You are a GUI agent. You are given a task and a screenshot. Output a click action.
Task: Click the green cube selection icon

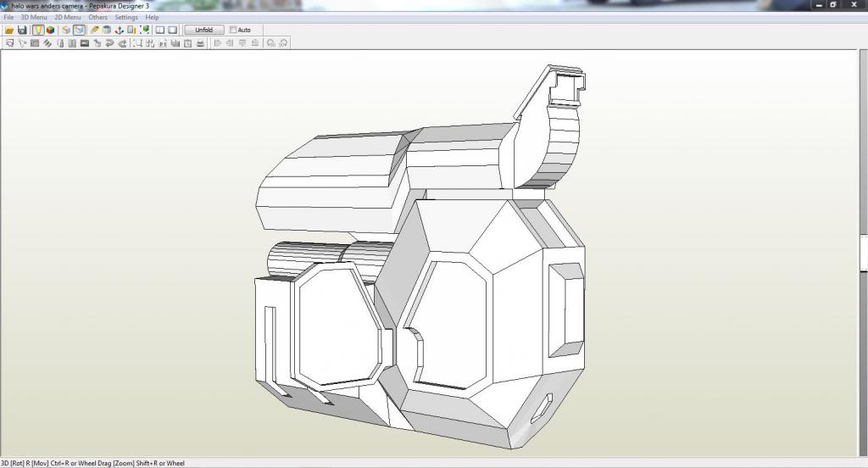point(144,30)
